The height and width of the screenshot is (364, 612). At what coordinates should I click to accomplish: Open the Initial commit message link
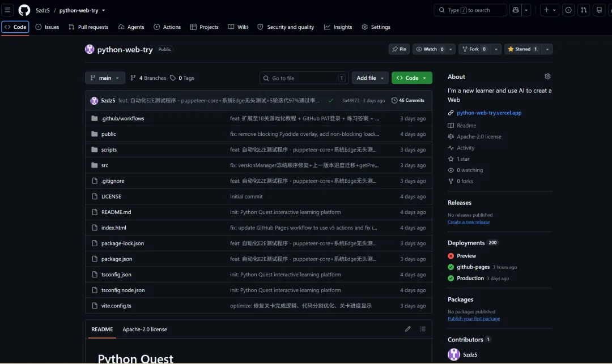[246, 196]
